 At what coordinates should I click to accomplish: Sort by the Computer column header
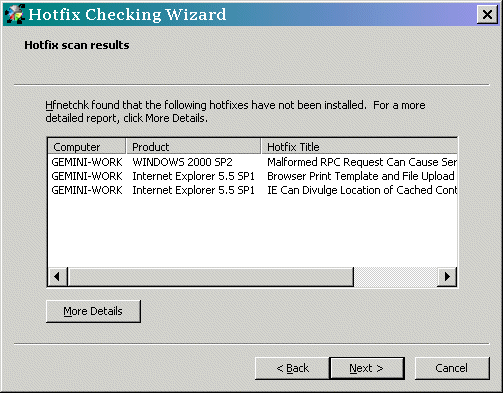tap(87, 147)
